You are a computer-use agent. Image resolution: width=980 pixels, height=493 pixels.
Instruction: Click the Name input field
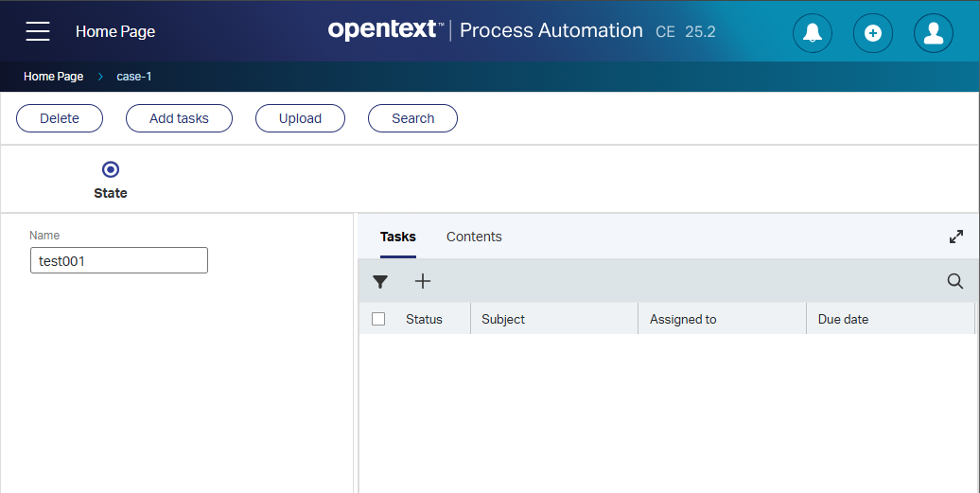pos(119,260)
